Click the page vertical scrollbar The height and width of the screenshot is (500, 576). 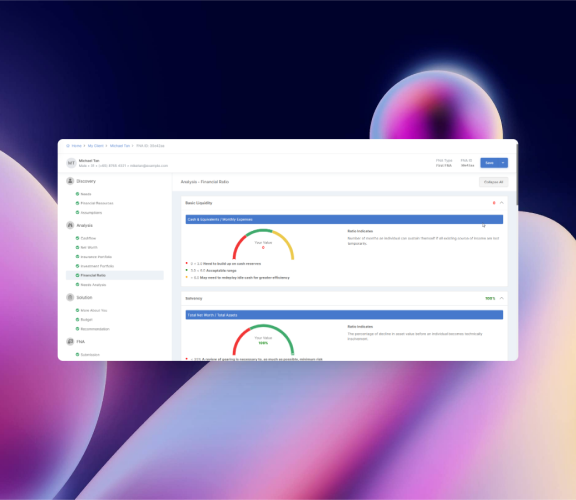tap(517, 175)
